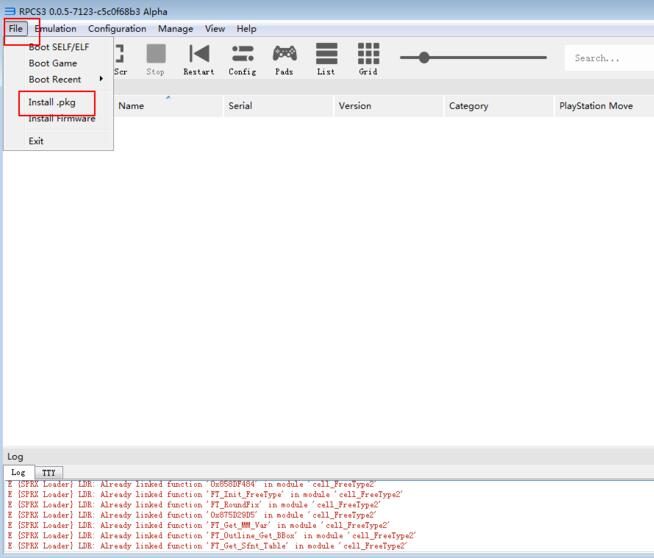Switch to the Log tab
The image size is (654, 558).
pyautogui.click(x=18, y=473)
